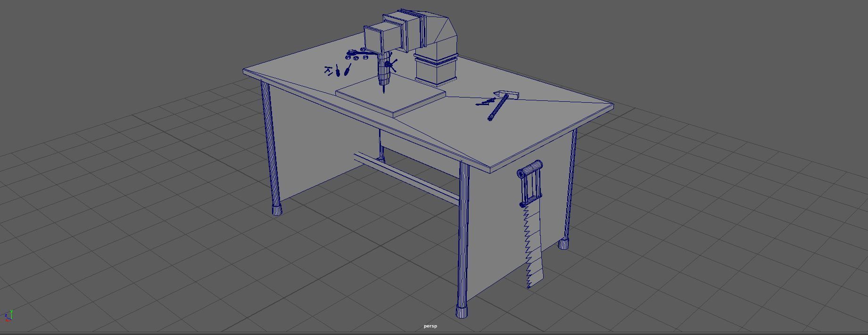Select the left table leg
Viewport: 868px width, 335px height.
click(x=271, y=148)
